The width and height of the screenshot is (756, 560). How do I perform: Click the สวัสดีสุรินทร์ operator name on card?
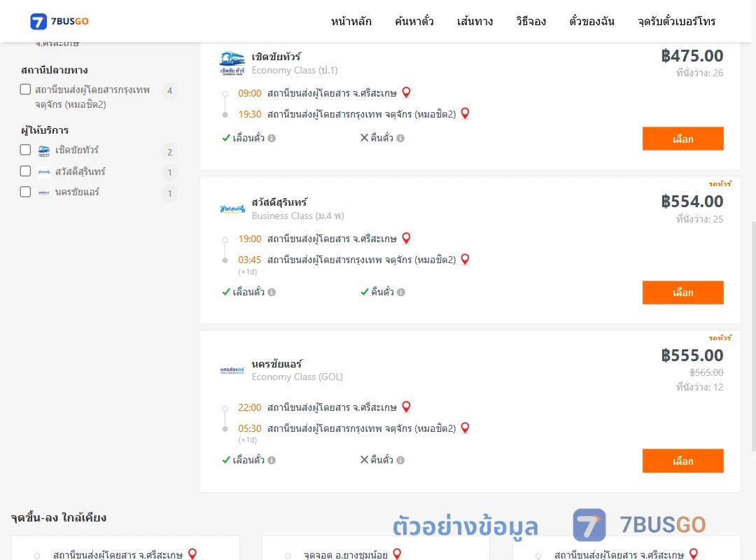279,202
